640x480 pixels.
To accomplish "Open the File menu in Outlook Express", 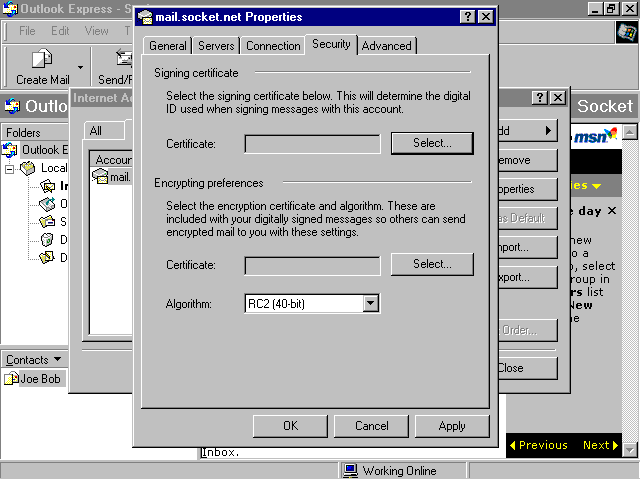I will tap(27, 31).
